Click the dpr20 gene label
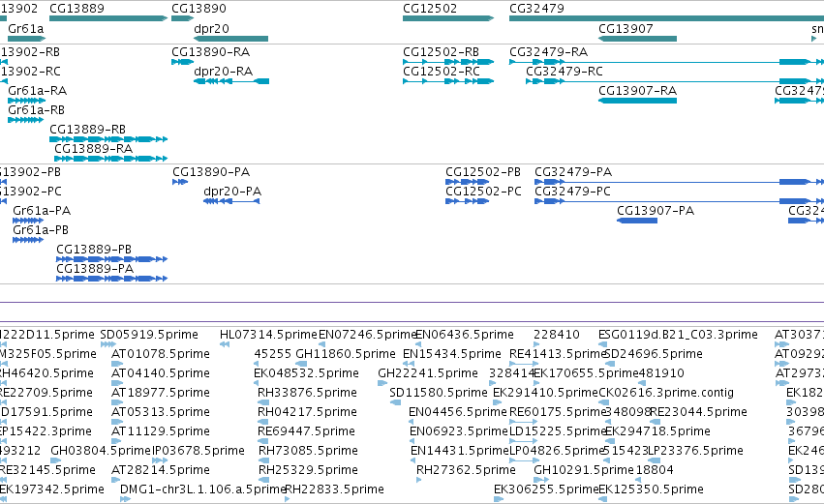The image size is (824, 504). [211, 28]
